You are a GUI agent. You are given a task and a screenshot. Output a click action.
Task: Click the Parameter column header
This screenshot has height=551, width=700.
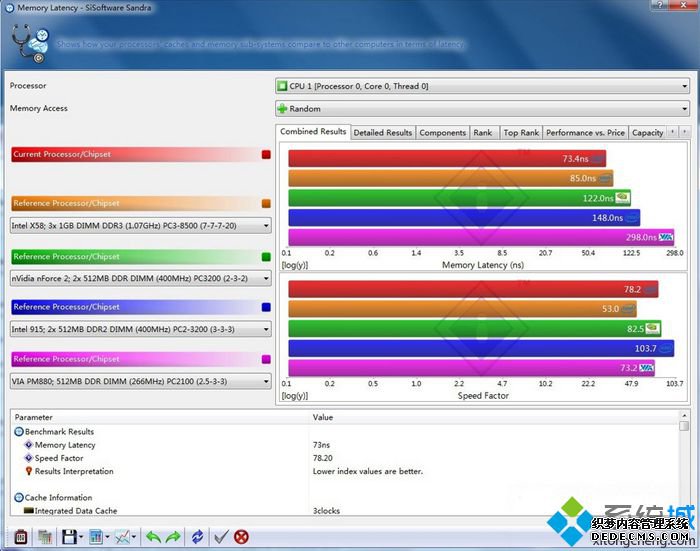pos(160,417)
